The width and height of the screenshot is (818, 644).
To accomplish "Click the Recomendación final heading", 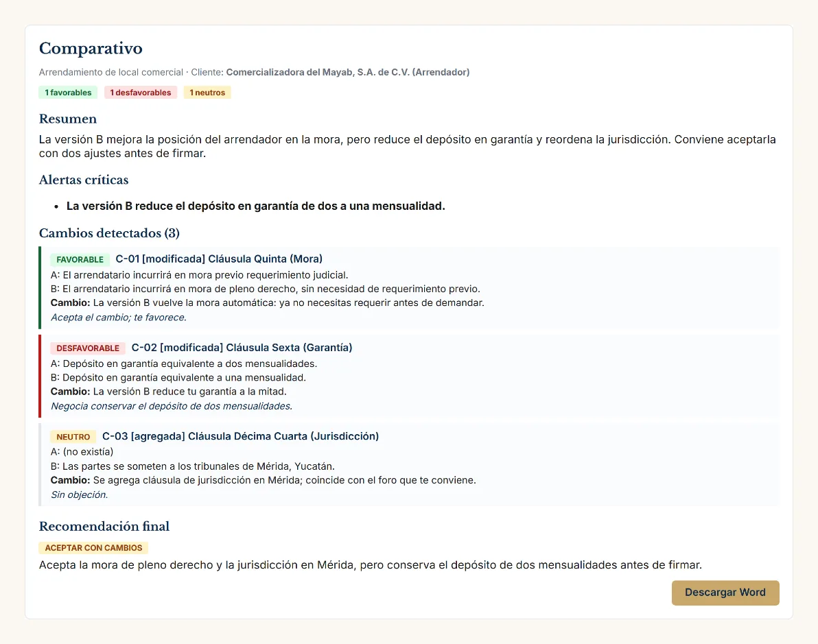I will 104,526.
